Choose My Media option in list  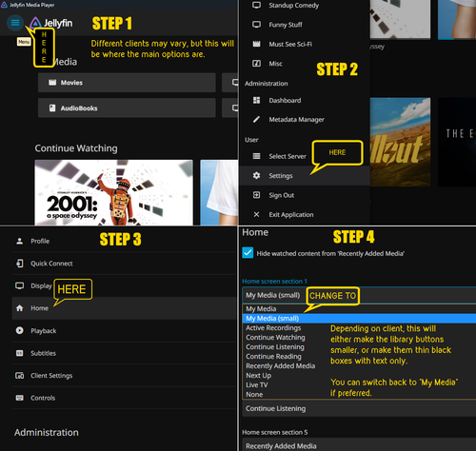(359, 308)
